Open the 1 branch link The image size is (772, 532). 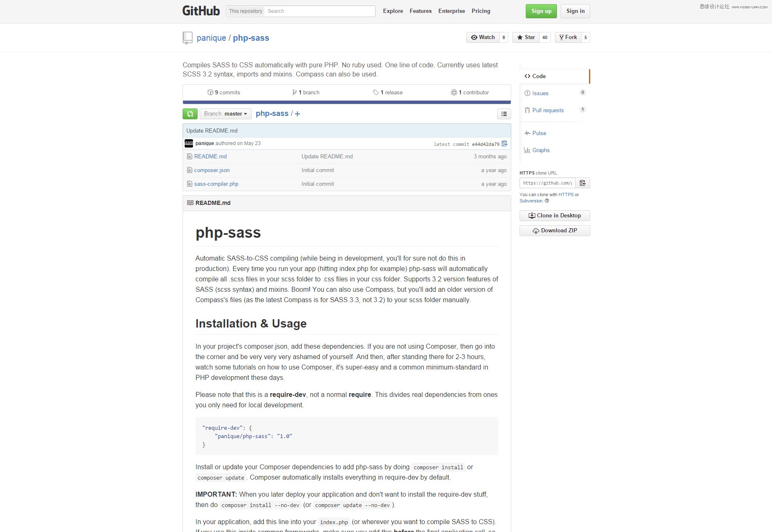306,92
